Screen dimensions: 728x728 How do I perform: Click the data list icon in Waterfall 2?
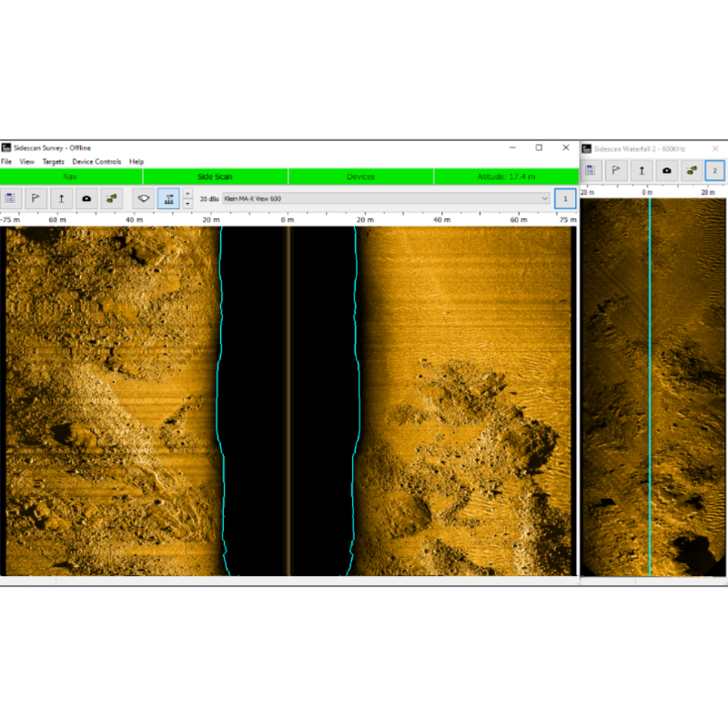(591, 169)
